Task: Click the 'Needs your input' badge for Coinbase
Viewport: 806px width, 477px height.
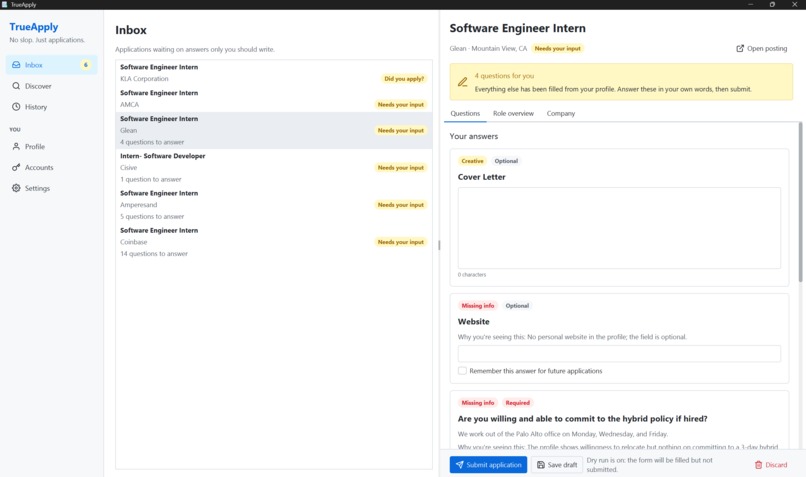Action: click(400, 242)
